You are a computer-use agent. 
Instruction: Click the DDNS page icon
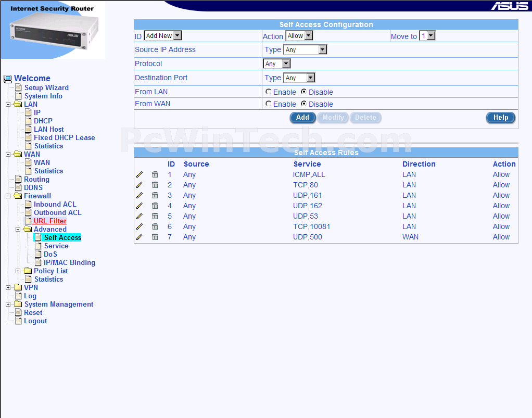18,187
